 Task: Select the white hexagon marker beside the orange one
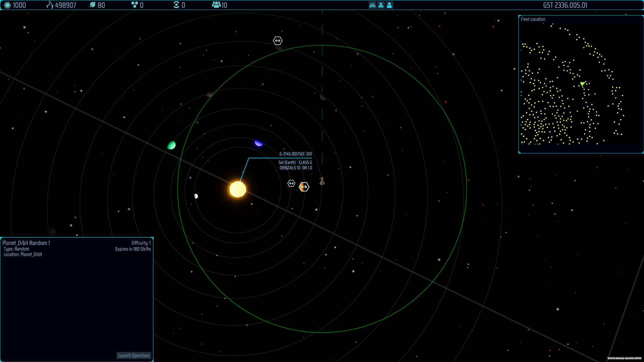(x=291, y=183)
